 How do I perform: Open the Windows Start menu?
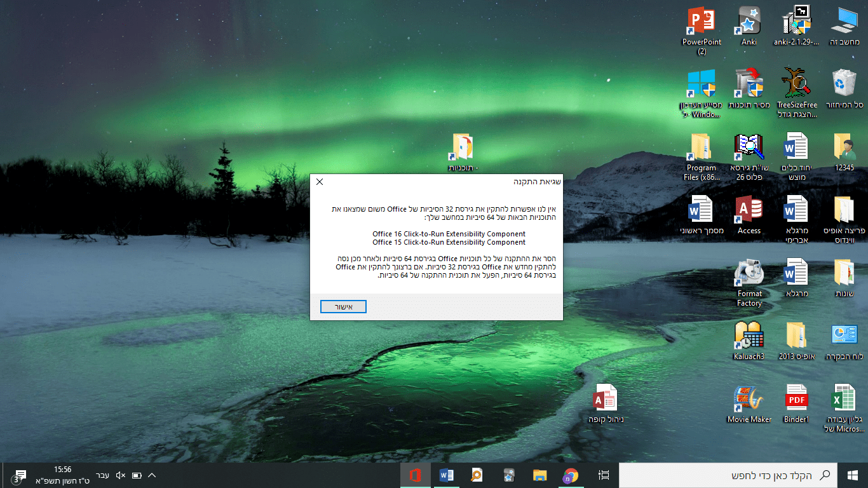point(853,475)
